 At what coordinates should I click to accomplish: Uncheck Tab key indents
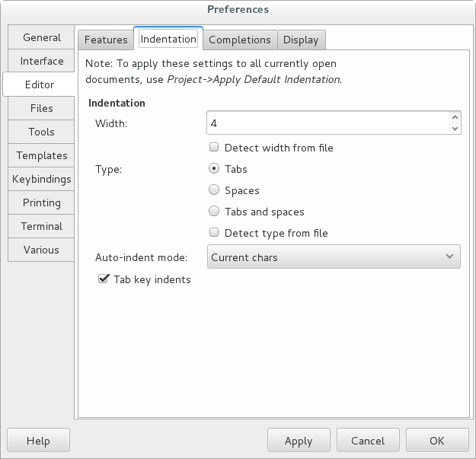pos(104,279)
